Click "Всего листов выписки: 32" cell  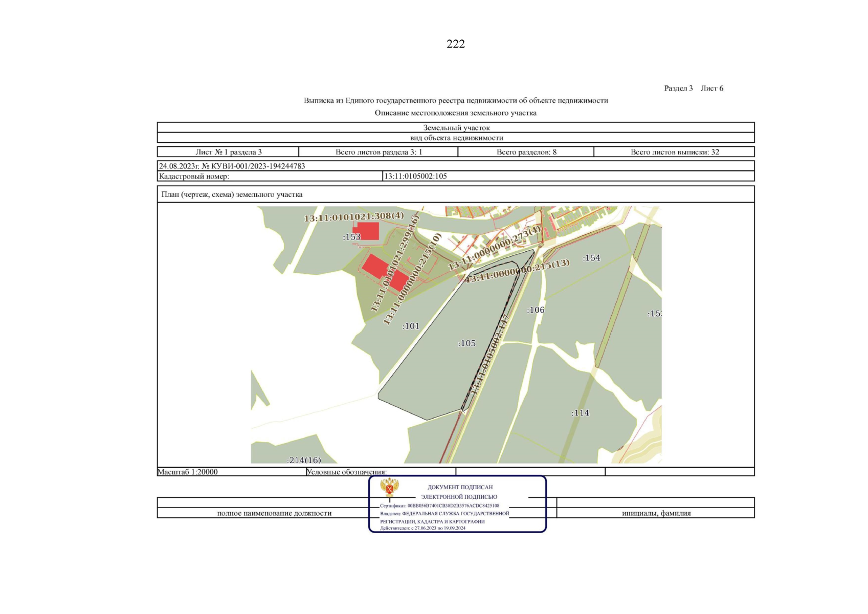(x=674, y=152)
